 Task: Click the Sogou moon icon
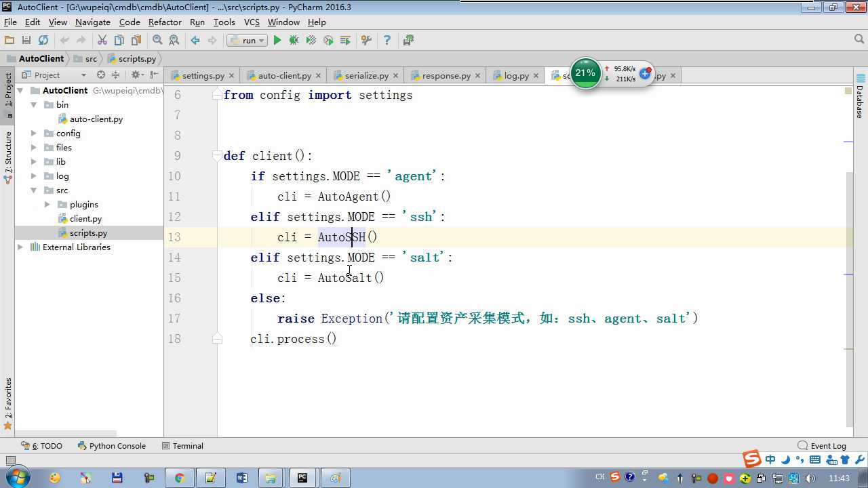(785, 460)
